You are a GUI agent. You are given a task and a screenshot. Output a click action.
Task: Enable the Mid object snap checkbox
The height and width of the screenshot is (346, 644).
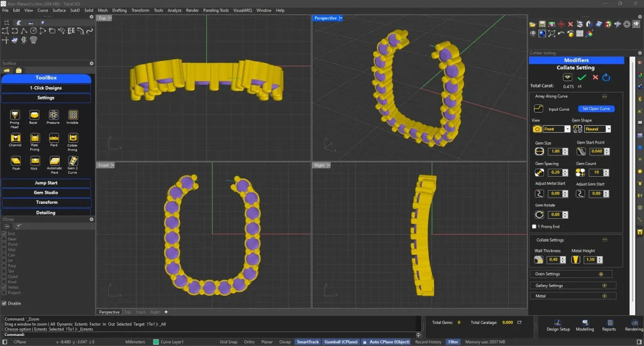pos(5,250)
